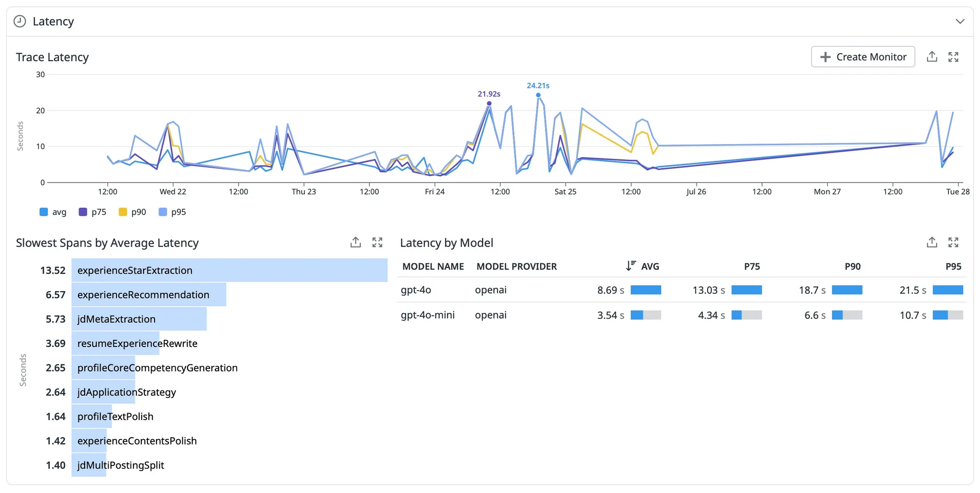Sort table by P95 column header
Image resolution: width=980 pixels, height=493 pixels.
[953, 267]
